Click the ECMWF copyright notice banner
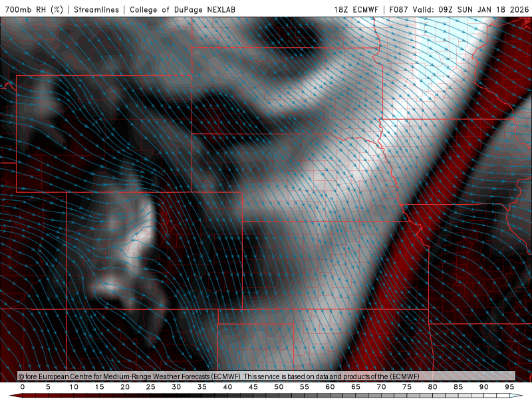This screenshot has height=399, width=532. click(267, 376)
